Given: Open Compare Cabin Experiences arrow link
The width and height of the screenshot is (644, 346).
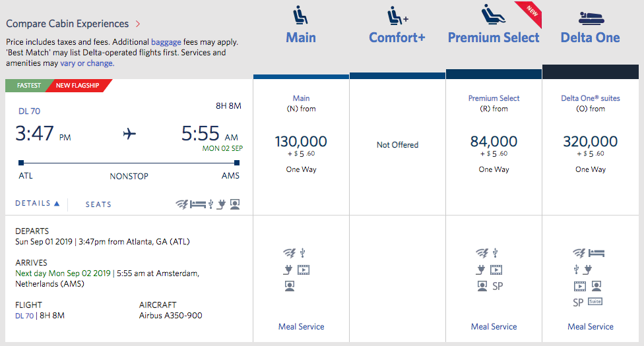Looking at the screenshot, I should 137,24.
